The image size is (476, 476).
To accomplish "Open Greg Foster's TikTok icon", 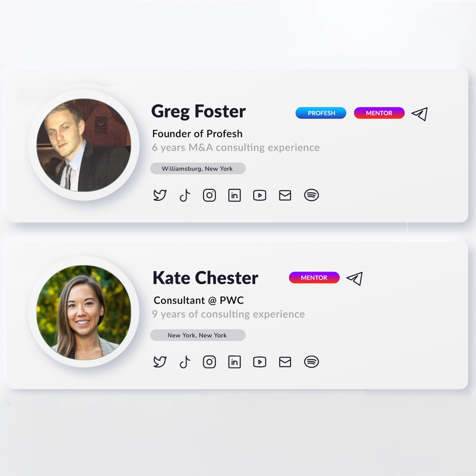I will [185, 195].
